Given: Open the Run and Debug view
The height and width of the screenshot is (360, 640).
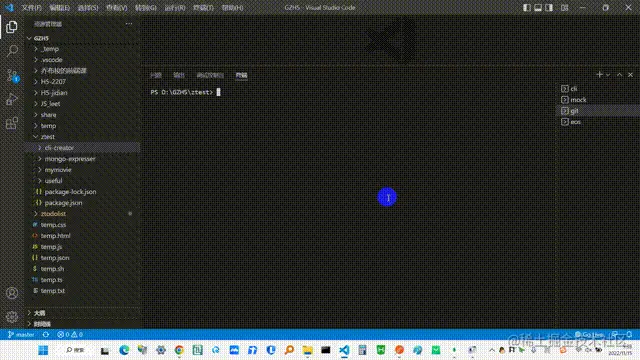Looking at the screenshot, I should point(12,99).
